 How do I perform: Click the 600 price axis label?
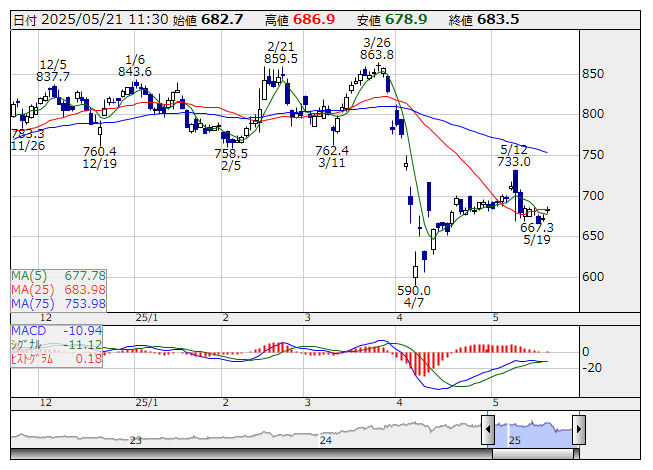(x=593, y=277)
